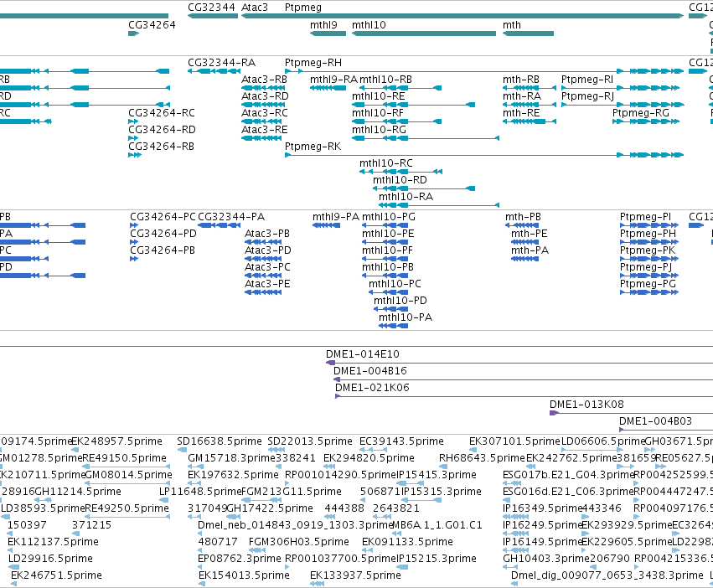Click EST EK294820.5prime
The image size is (713, 588).
(x=369, y=458)
